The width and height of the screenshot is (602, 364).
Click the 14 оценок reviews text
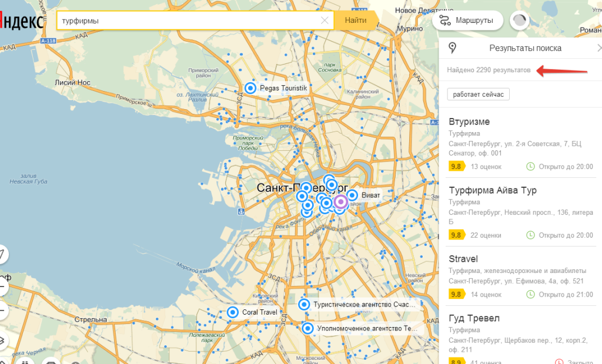pos(486,295)
